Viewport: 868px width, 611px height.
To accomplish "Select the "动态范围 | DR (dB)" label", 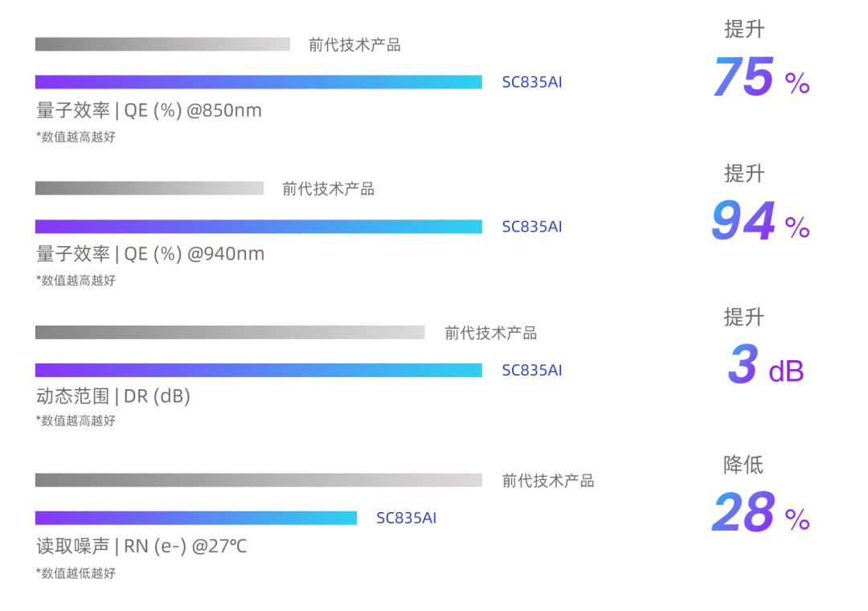I will pos(113,396).
